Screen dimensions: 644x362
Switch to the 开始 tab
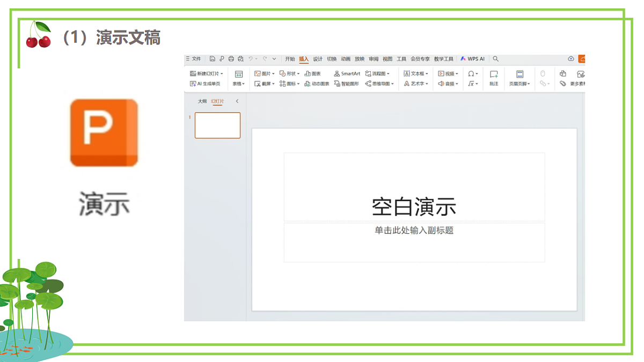point(290,59)
